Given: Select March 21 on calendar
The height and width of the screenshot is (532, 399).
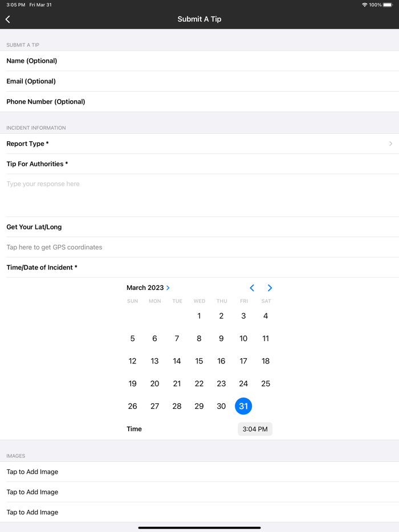Looking at the screenshot, I should [177, 383].
